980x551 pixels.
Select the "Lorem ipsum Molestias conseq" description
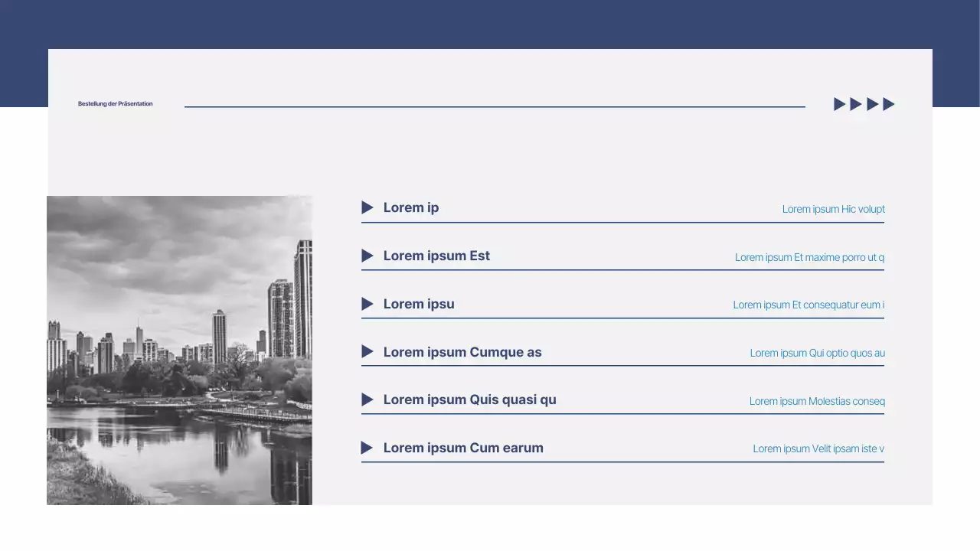(x=817, y=401)
